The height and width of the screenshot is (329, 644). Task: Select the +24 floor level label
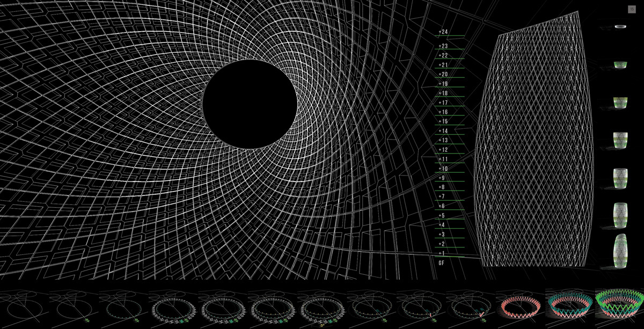[443, 32]
